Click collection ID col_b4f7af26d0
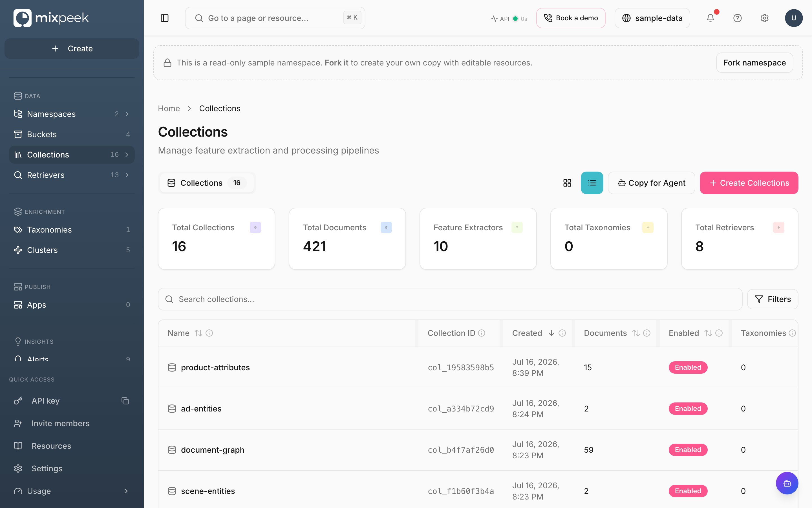 [461, 450]
